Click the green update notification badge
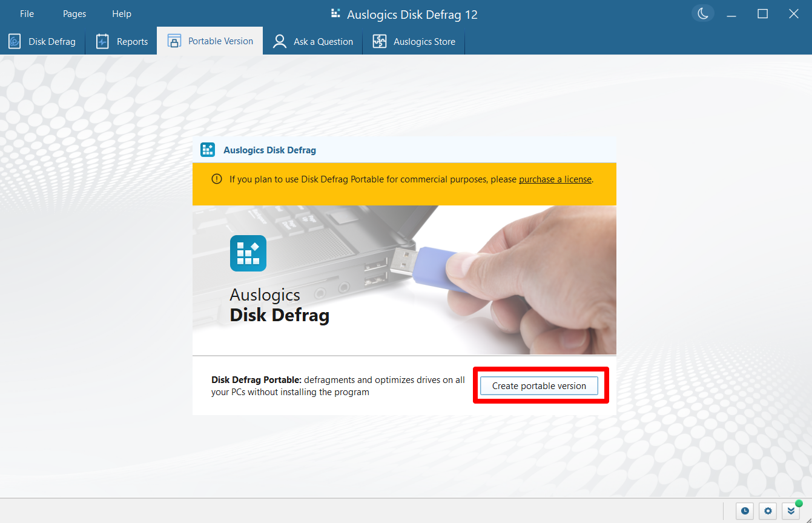Screen dimensions: 812x523 click(798, 503)
